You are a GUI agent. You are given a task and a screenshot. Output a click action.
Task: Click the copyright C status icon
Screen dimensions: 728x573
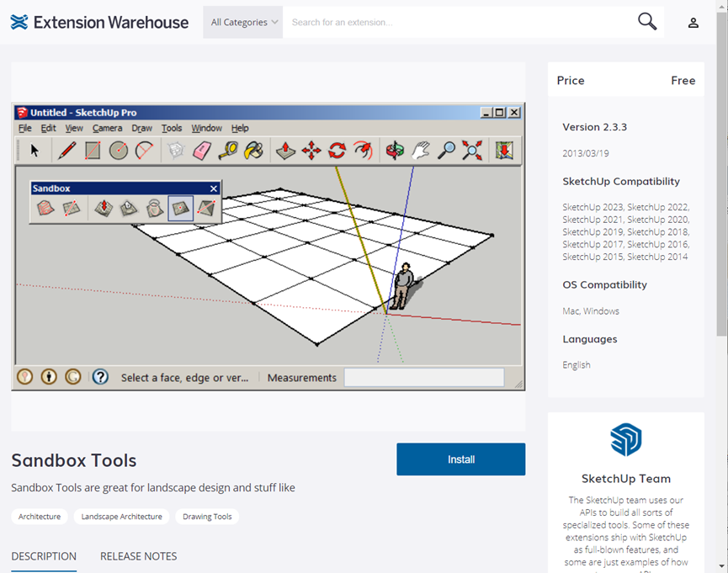73,377
